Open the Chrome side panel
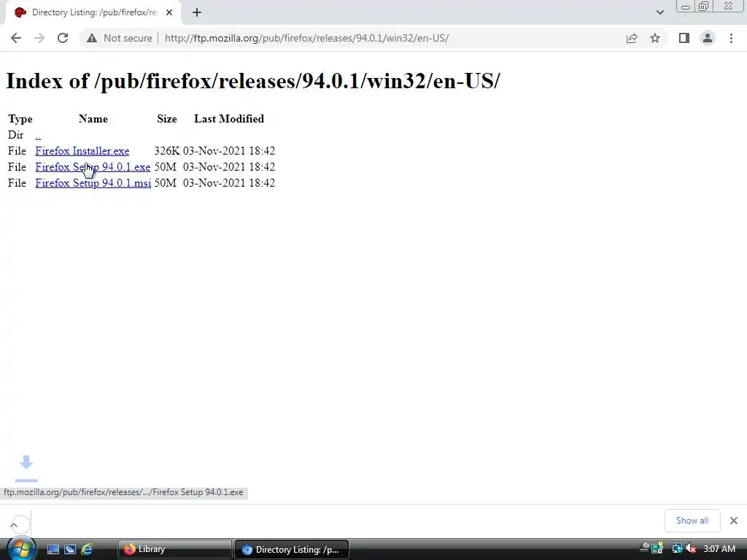Viewport: 747px width, 560px height. (x=684, y=38)
